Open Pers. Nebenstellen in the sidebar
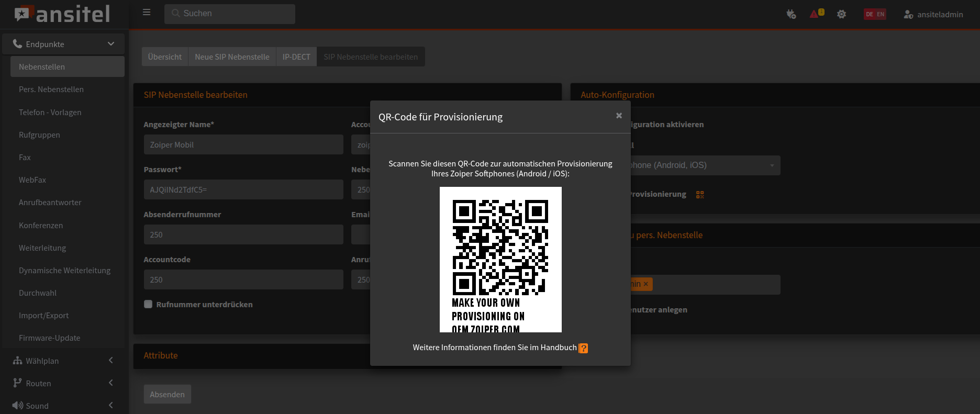 tap(68, 89)
